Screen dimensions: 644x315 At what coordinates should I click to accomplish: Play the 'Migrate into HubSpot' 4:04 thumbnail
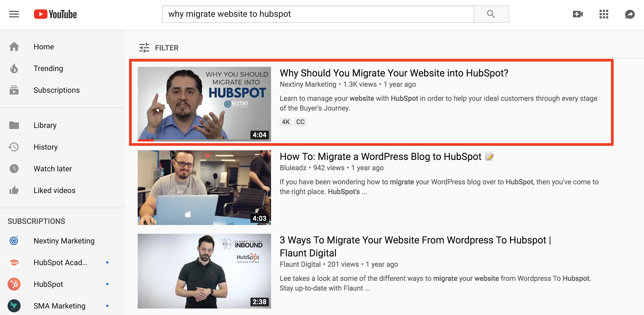[204, 104]
